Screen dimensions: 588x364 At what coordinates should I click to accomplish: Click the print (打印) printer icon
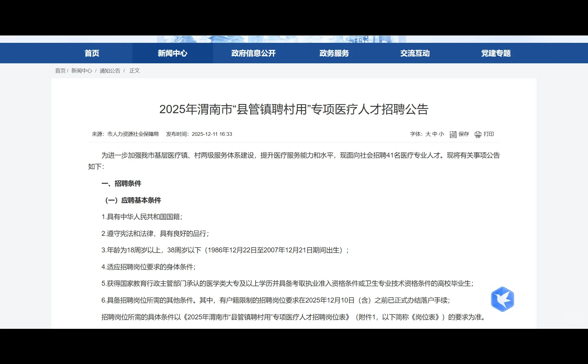pyautogui.click(x=478, y=134)
